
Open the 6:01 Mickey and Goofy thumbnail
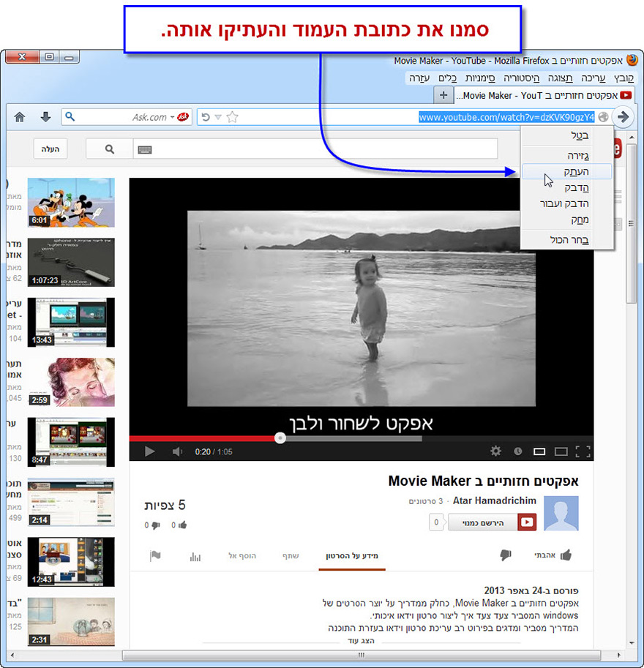[x=71, y=203]
